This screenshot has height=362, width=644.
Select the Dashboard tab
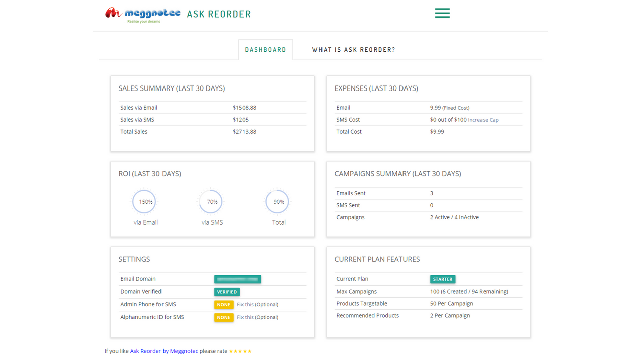click(x=265, y=50)
